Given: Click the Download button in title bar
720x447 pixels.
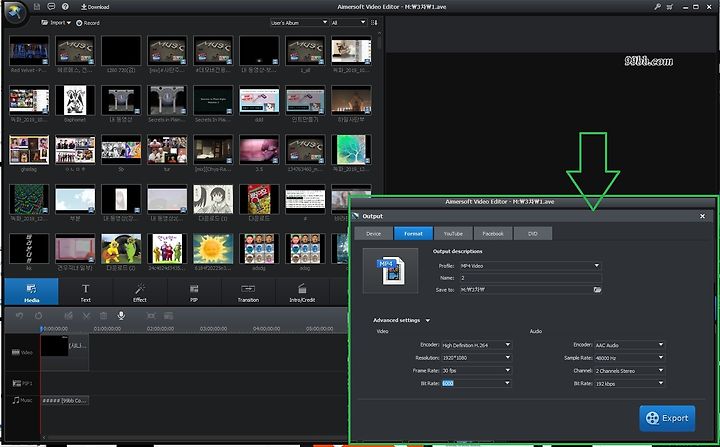Looking at the screenshot, I should 95,7.
